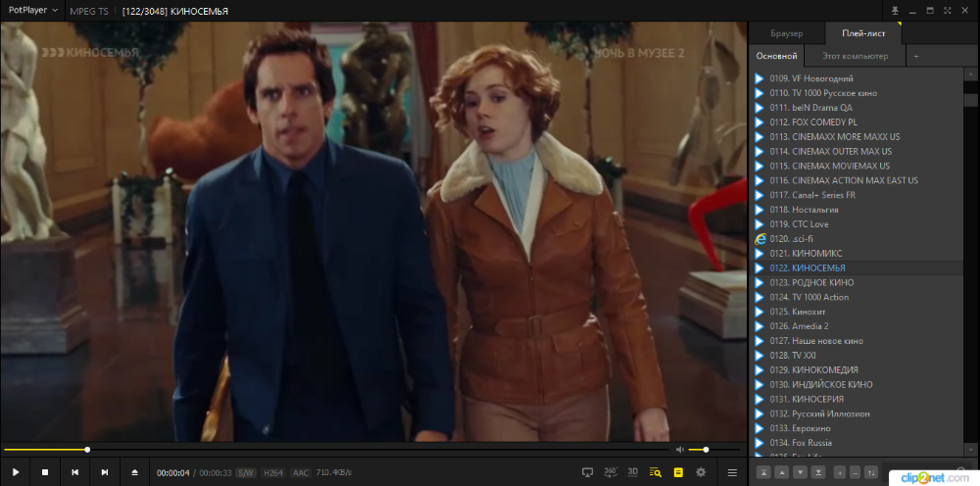Screen dimensions: 980x486
Task: Click the S/W decoder indicator
Action: [245, 473]
